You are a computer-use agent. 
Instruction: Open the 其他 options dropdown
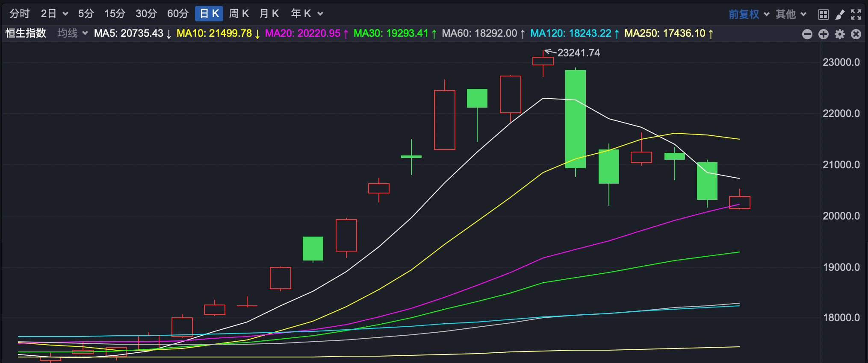pyautogui.click(x=791, y=14)
